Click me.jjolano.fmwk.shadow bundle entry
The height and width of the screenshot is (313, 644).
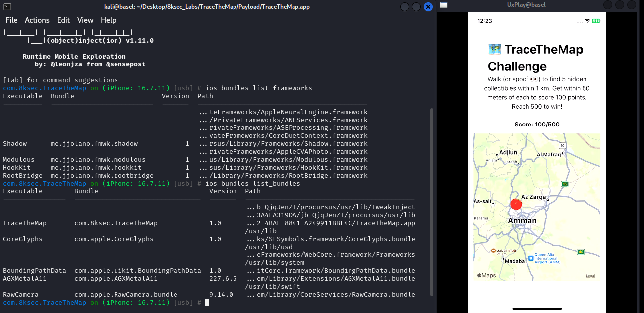pos(94,143)
